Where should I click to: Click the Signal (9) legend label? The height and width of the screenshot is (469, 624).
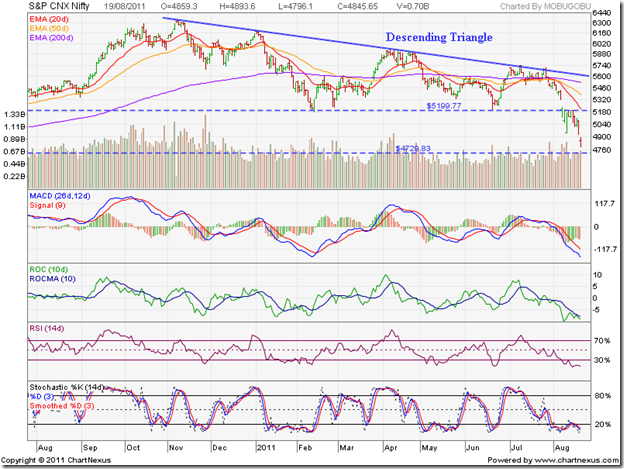(47, 205)
